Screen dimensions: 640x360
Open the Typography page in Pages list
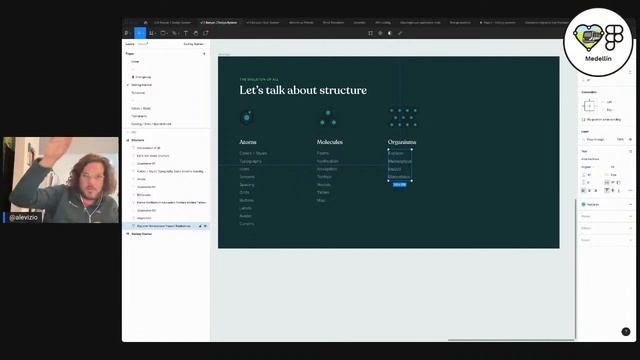tap(139, 116)
